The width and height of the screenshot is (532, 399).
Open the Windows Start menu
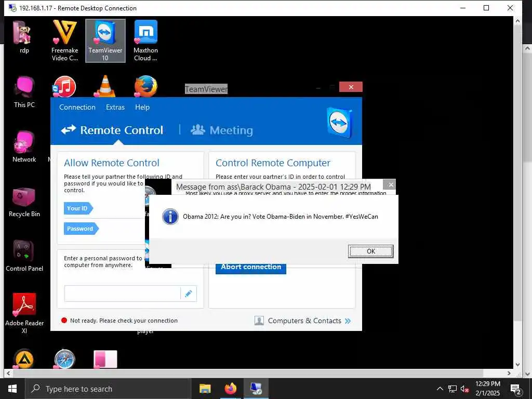click(12, 389)
